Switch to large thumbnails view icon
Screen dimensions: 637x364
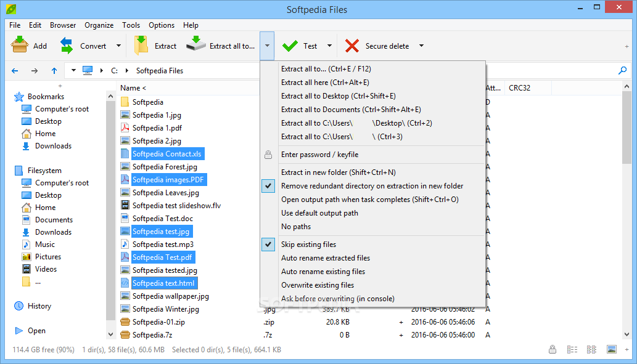(611, 349)
